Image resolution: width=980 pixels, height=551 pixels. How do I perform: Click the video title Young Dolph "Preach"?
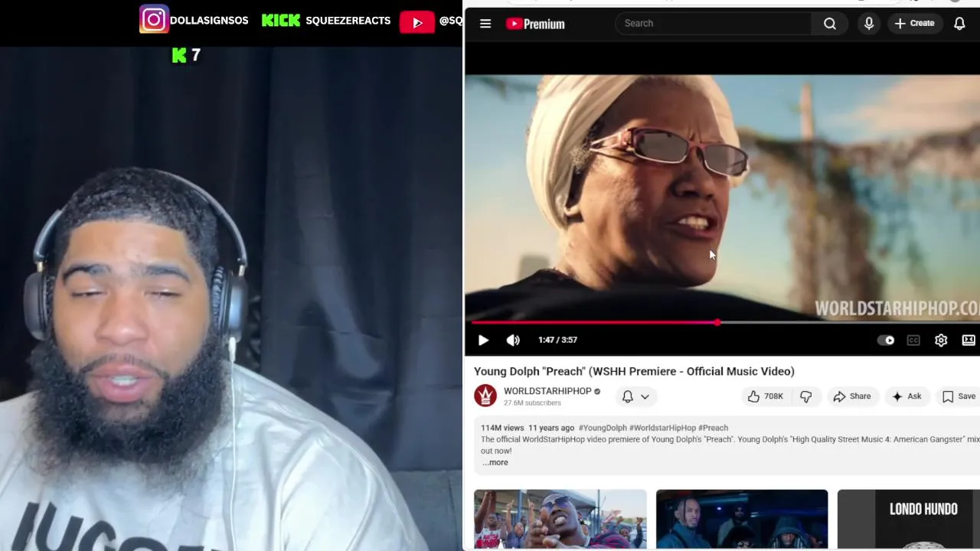(x=634, y=371)
